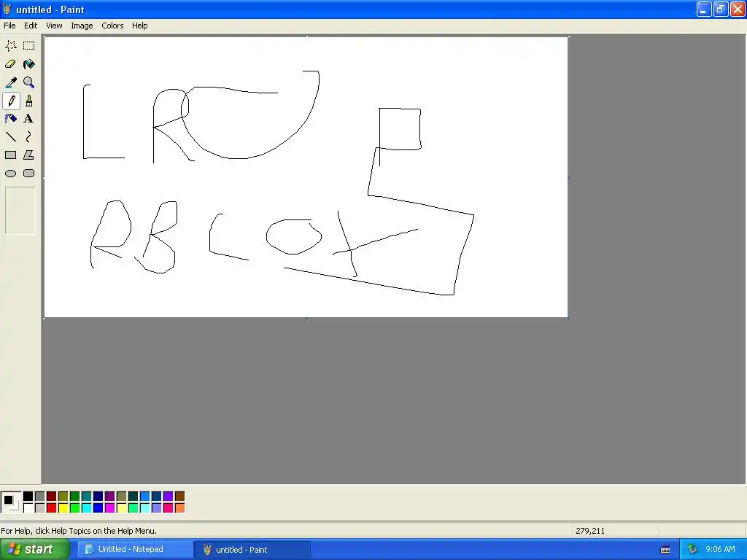Image resolution: width=747 pixels, height=560 pixels.
Task: Pick the straight Line tool
Action: point(11,137)
